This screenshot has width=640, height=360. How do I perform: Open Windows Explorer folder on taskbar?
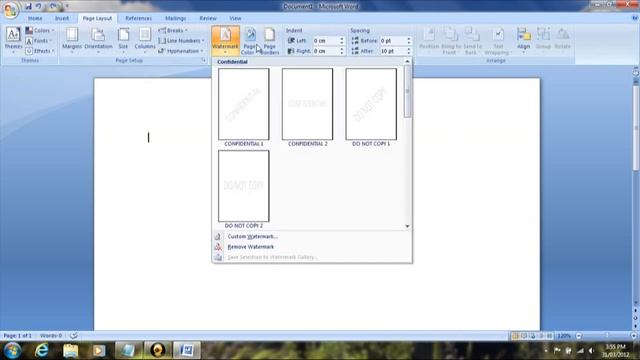click(x=70, y=350)
